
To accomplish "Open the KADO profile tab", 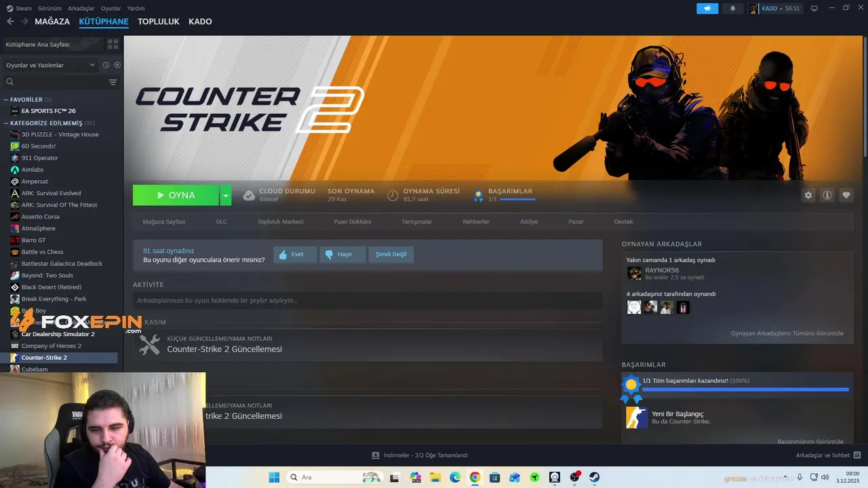I will (x=200, y=22).
